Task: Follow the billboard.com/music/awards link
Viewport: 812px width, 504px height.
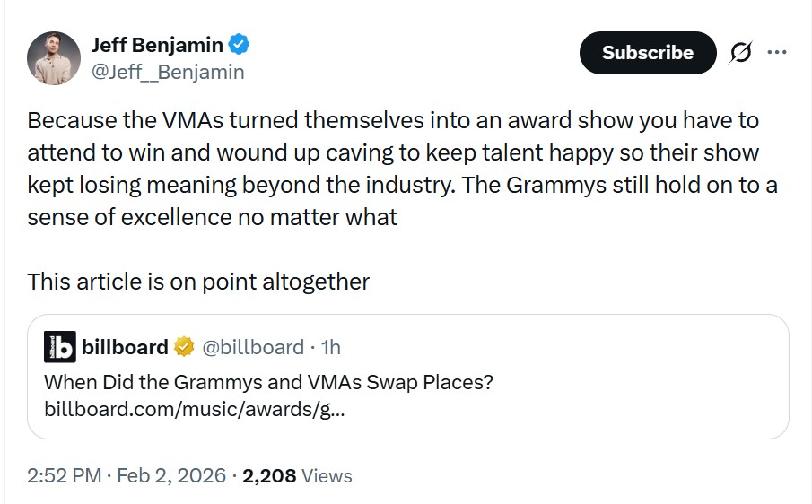Action: coord(195,411)
